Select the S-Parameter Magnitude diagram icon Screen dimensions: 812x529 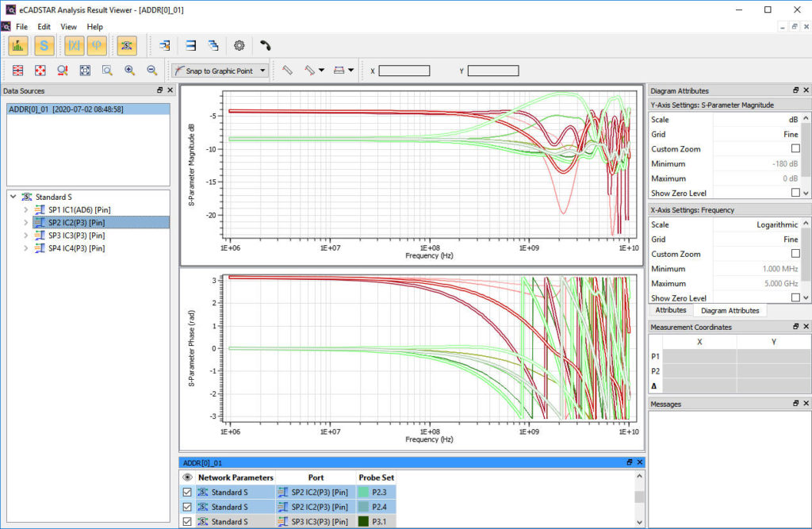(x=17, y=45)
